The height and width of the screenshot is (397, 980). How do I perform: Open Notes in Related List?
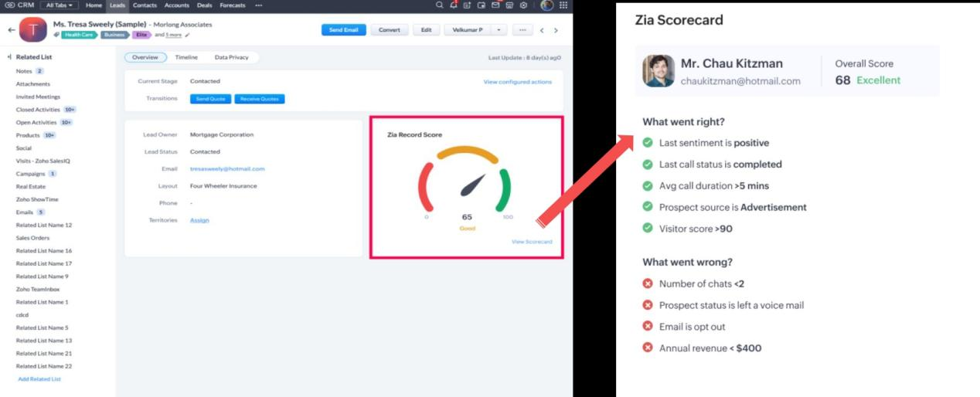(x=24, y=71)
